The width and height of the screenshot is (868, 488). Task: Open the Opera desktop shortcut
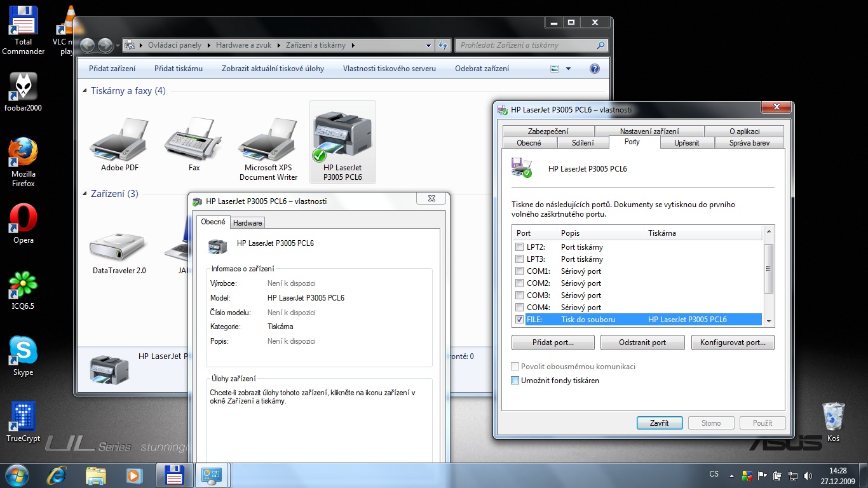click(24, 224)
